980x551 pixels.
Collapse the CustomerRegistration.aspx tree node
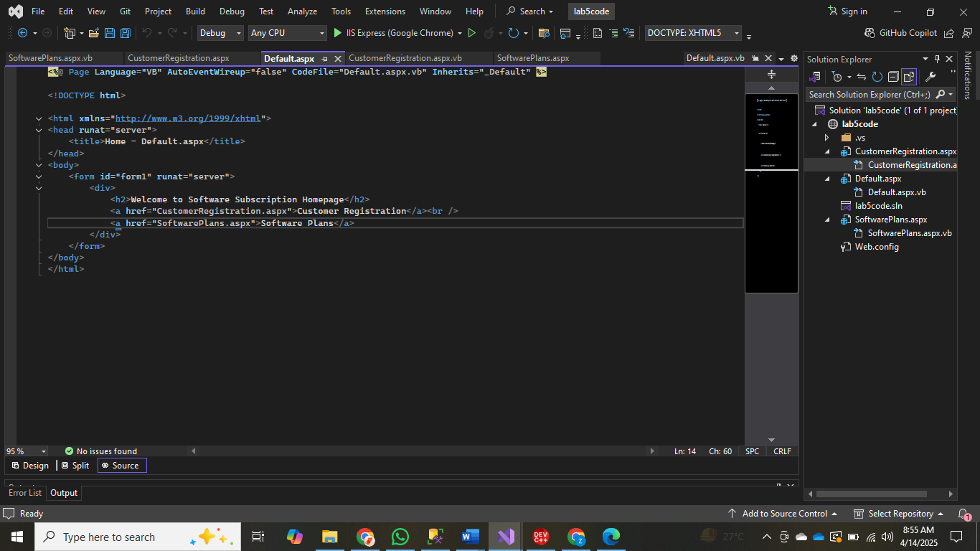(826, 151)
